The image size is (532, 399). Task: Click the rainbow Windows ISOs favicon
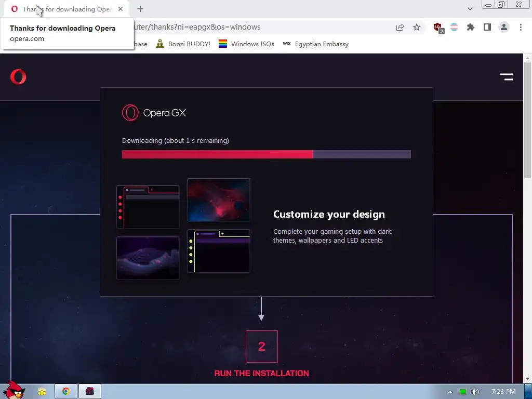tap(222, 44)
